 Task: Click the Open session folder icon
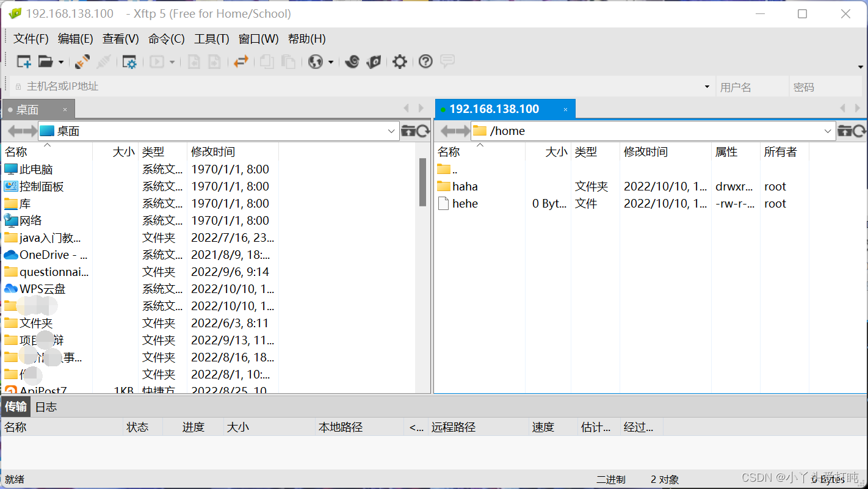(45, 61)
